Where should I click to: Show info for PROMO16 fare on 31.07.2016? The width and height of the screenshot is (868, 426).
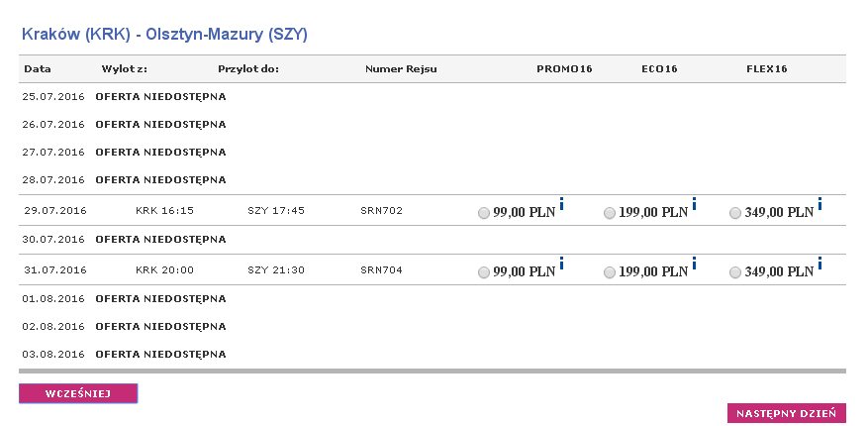pyautogui.click(x=562, y=264)
